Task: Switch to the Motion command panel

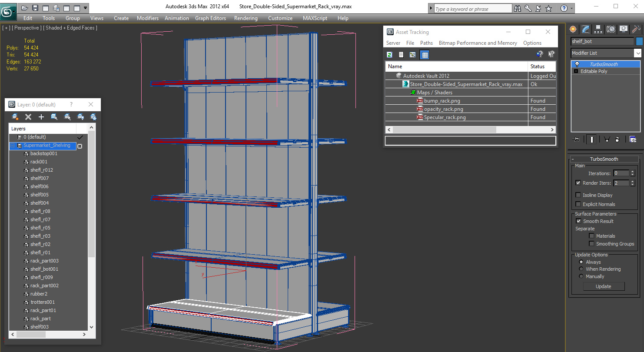Action: 611,29
